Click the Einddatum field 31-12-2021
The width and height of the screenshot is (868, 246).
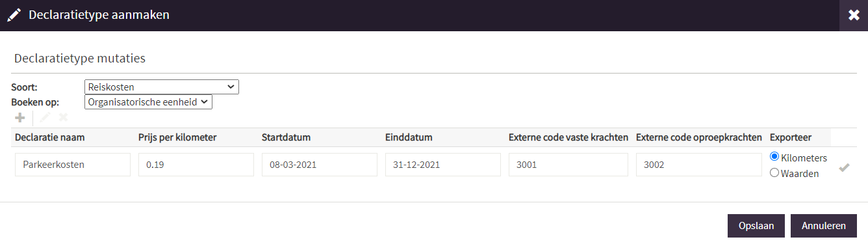click(443, 165)
